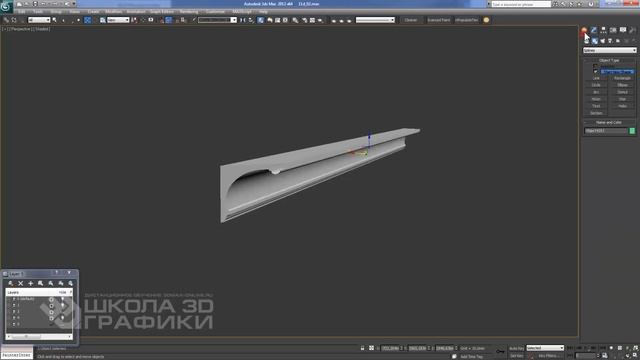
Task: Open the reference coordinate system dropdown
Action: click(x=118, y=20)
